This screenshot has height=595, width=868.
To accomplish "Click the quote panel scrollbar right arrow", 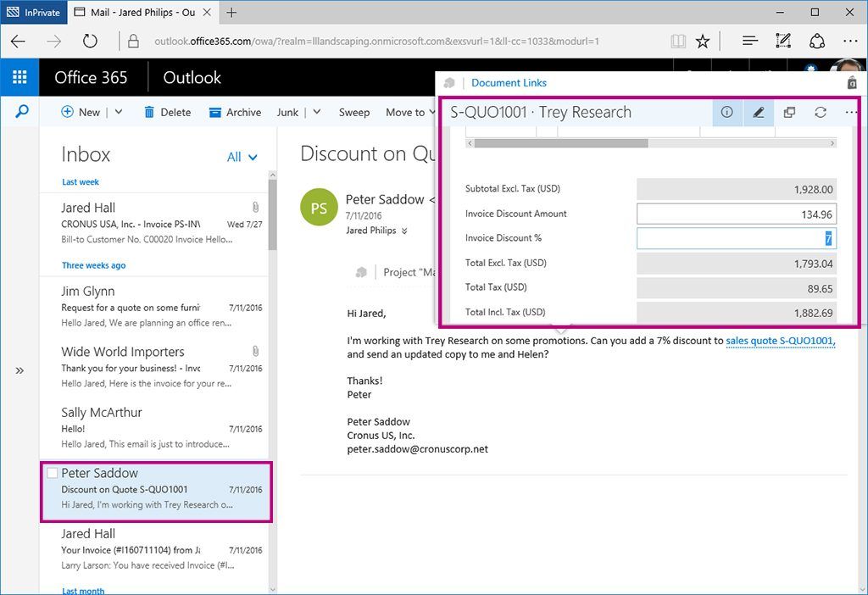I will point(832,143).
